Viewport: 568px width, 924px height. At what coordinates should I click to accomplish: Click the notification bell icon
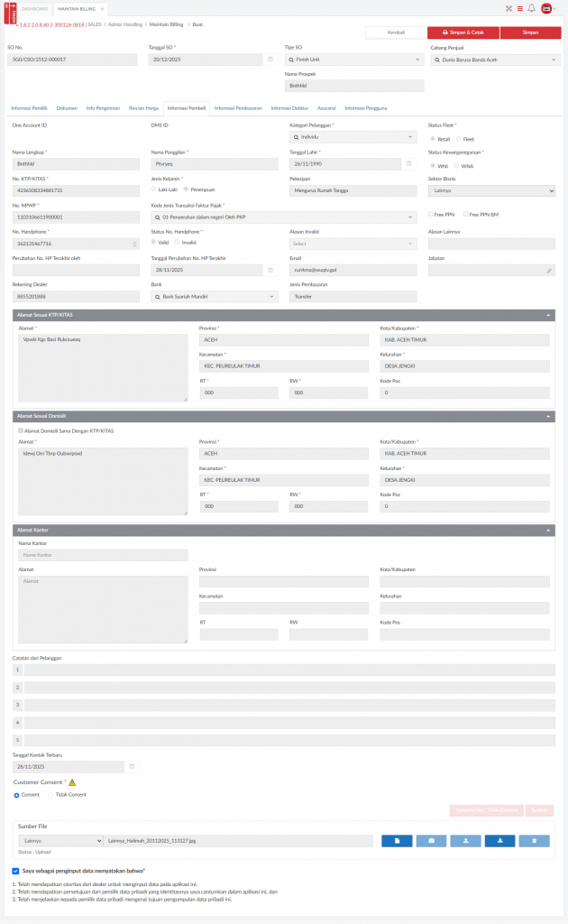pos(532,8)
